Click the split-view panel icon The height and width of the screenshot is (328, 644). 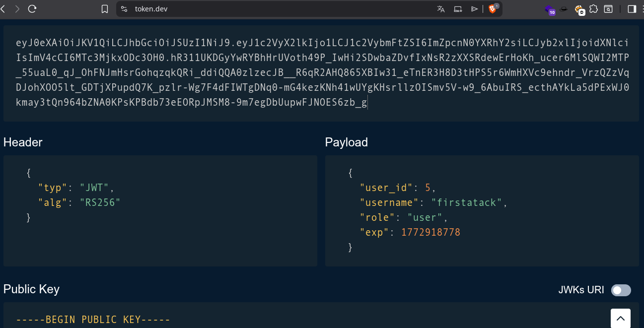[x=632, y=8]
